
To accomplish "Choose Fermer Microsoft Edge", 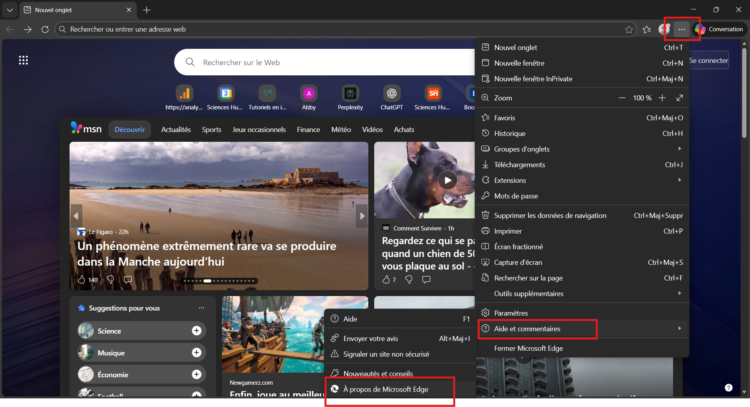I will click(583, 348).
